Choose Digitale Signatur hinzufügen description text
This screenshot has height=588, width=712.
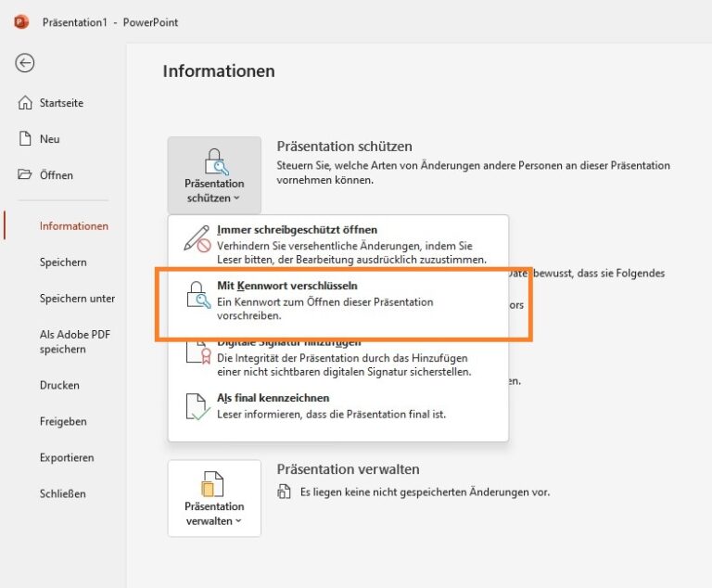coord(344,364)
